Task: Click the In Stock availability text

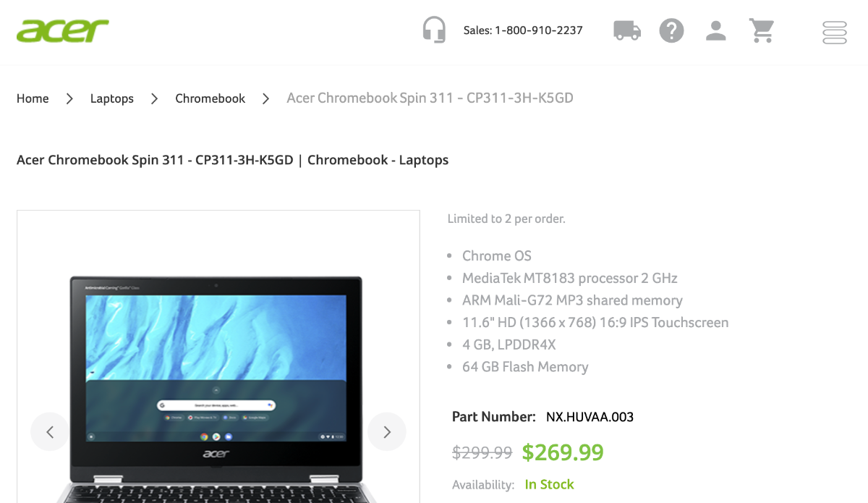Action: (550, 485)
